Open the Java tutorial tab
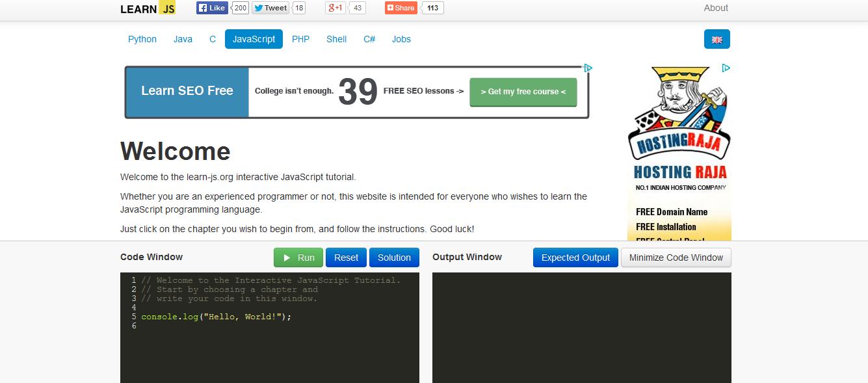The width and height of the screenshot is (868, 383). tap(183, 39)
